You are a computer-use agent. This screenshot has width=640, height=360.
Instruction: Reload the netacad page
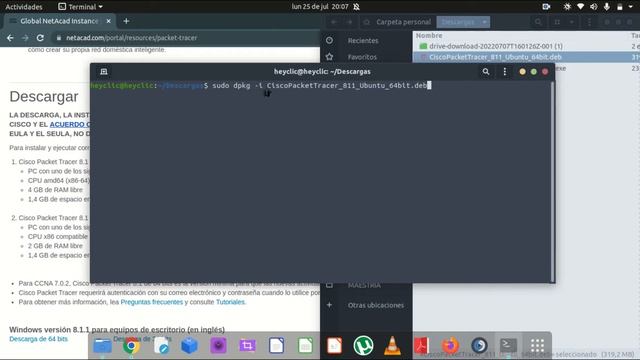click(x=40, y=38)
